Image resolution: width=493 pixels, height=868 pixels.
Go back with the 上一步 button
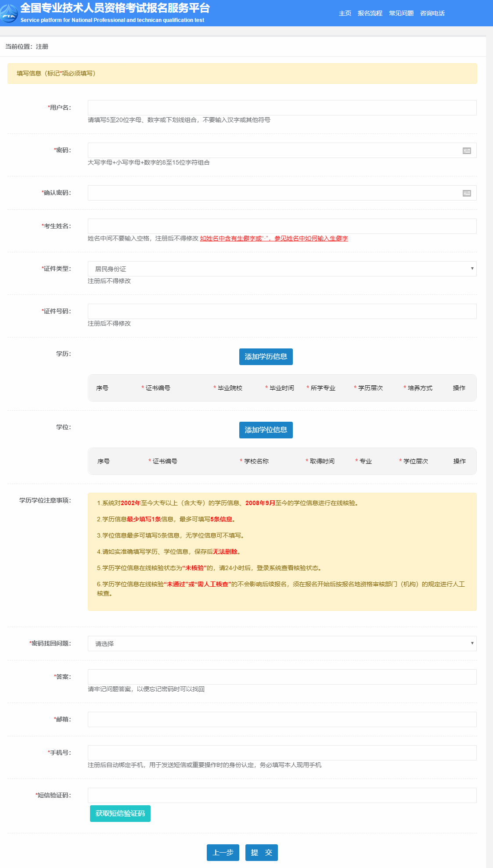coord(223,853)
